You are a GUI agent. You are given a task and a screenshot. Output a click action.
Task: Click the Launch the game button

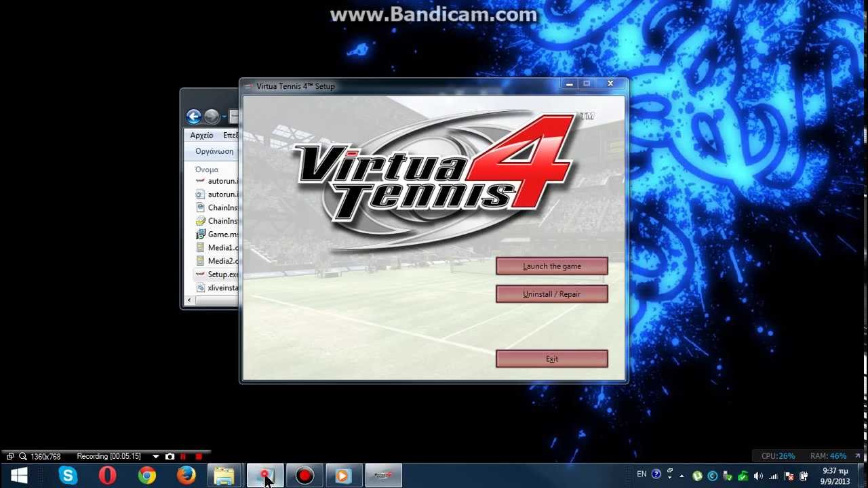click(552, 266)
